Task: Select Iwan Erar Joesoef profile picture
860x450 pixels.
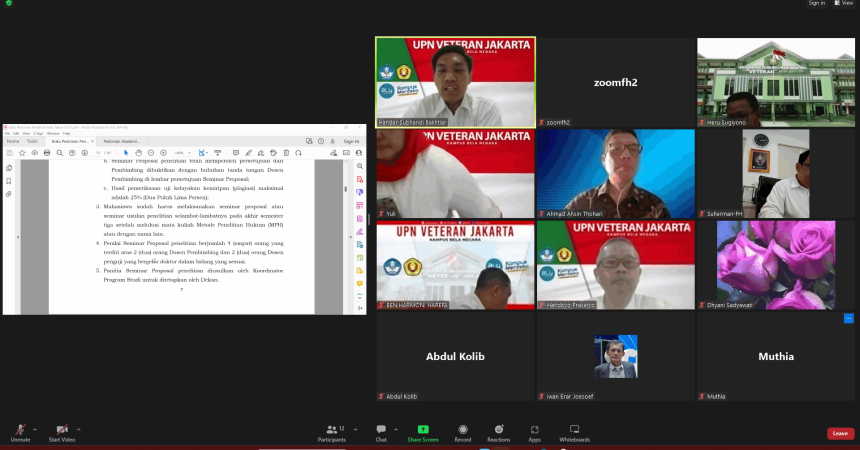Action: click(x=615, y=357)
